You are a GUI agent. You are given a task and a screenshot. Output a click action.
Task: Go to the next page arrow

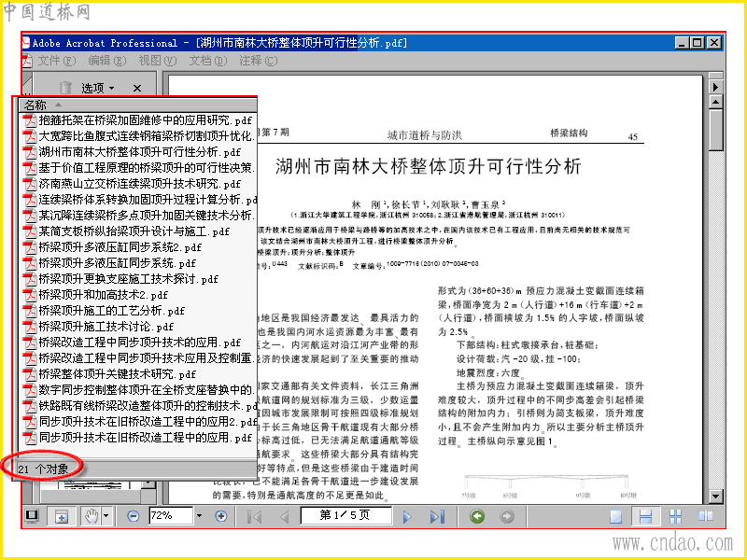click(407, 517)
